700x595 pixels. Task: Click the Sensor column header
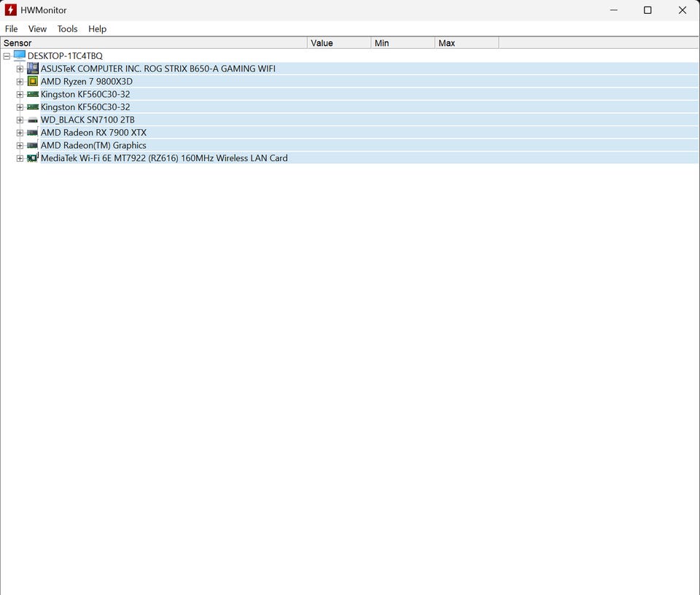(x=154, y=43)
